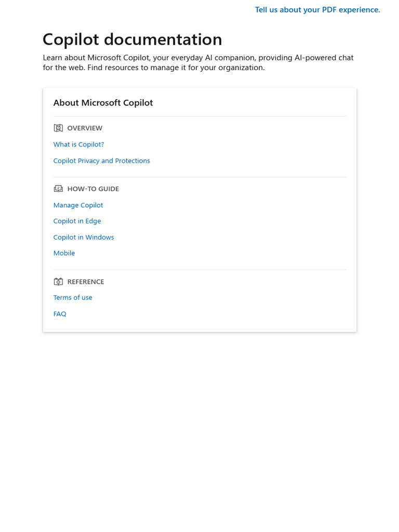Viewport: 399px width, 532px height.
Task: Click the About Microsoft Copilot heading
Action: point(103,103)
